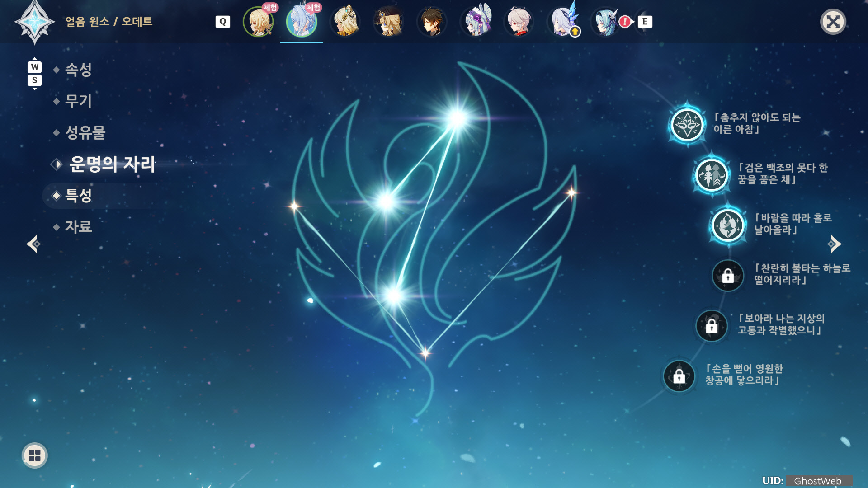
Task: Click the label 「바람을 따라 홀로 날아올라」
Action: (x=793, y=224)
